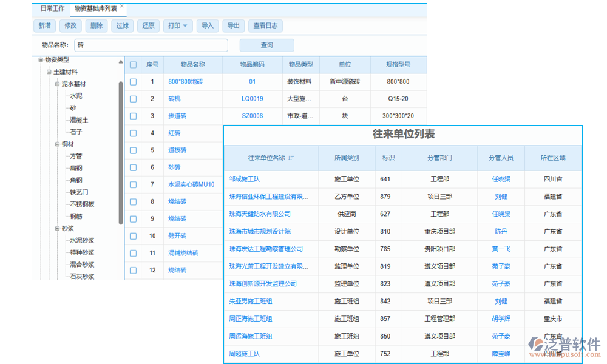Click the 删除 toolbar button
607x364 pixels.
point(97,25)
